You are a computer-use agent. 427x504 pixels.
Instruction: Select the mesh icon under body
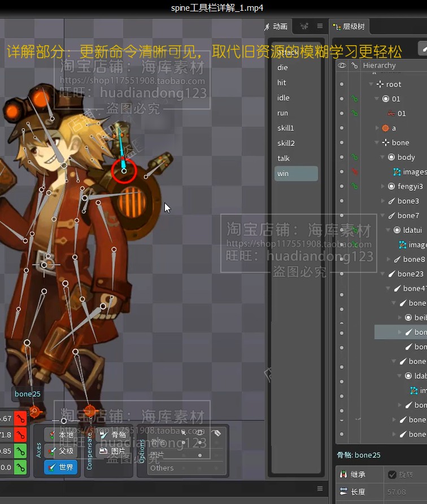click(397, 172)
